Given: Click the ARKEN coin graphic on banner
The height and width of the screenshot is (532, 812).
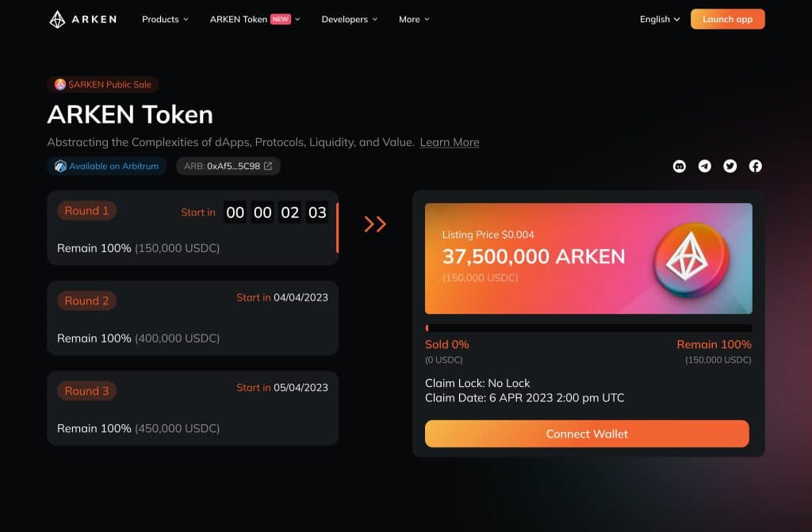Looking at the screenshot, I should 691,259.
